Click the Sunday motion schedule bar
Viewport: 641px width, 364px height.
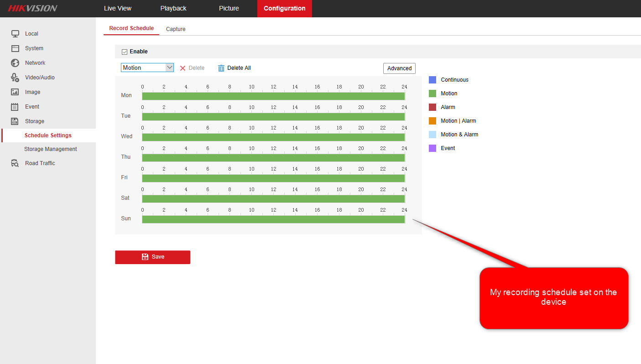pyautogui.click(x=273, y=219)
